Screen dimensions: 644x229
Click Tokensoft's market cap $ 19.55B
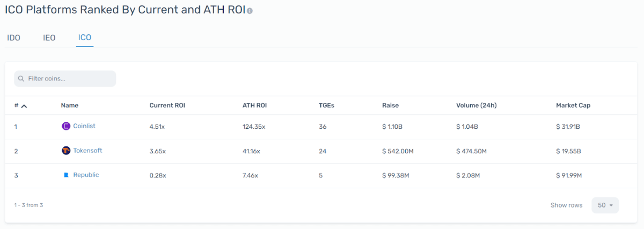pos(568,151)
